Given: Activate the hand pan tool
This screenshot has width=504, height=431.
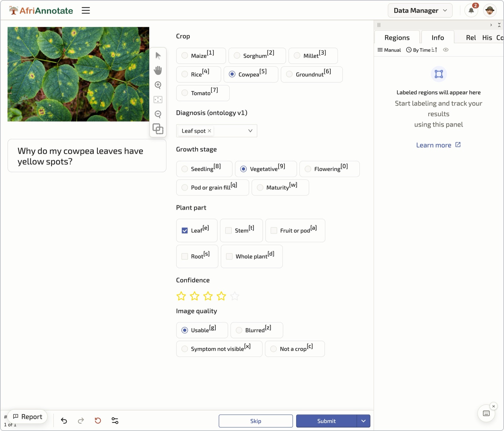Looking at the screenshot, I should 158,70.
